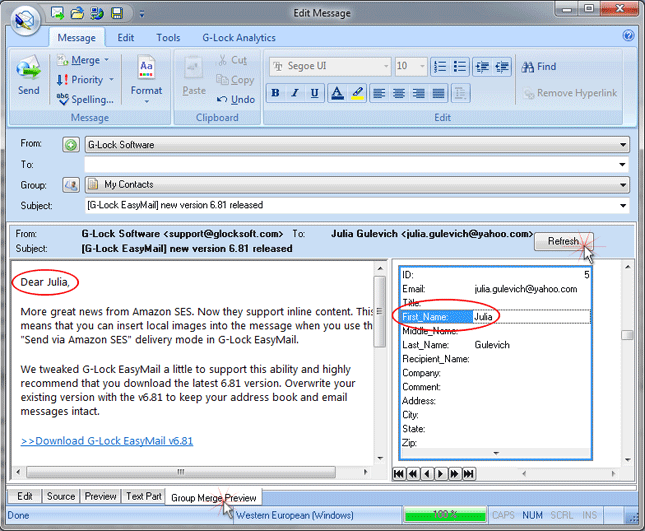Click the message body horizontal scrollbar
Image resolution: width=645 pixels, height=531 pixels.
[x=181, y=472]
